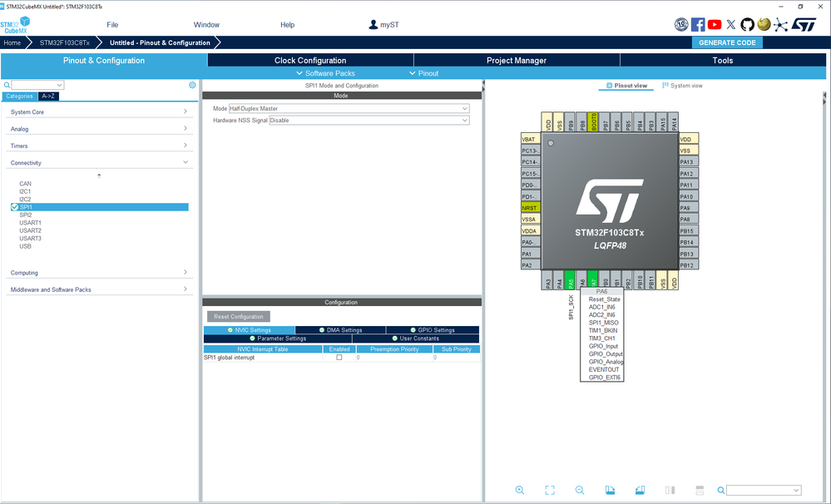Rotate the chip clockwise
The height and width of the screenshot is (504, 831).
point(610,490)
